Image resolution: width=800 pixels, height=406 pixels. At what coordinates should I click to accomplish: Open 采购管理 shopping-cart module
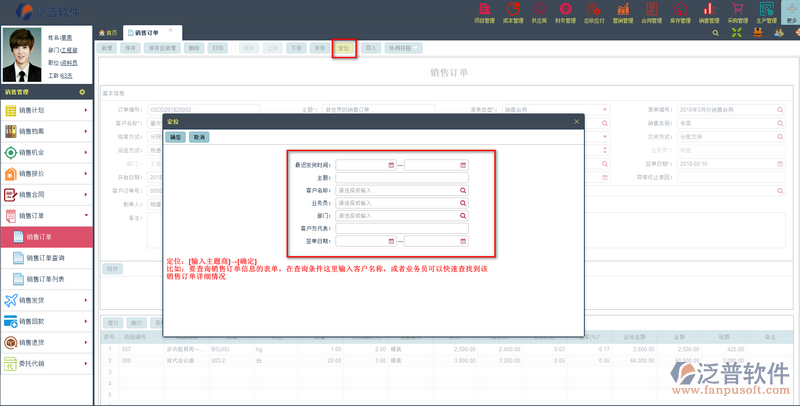tap(737, 13)
